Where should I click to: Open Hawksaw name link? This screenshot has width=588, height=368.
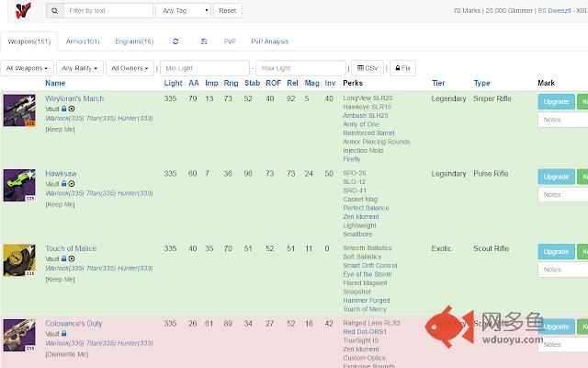[x=61, y=174]
